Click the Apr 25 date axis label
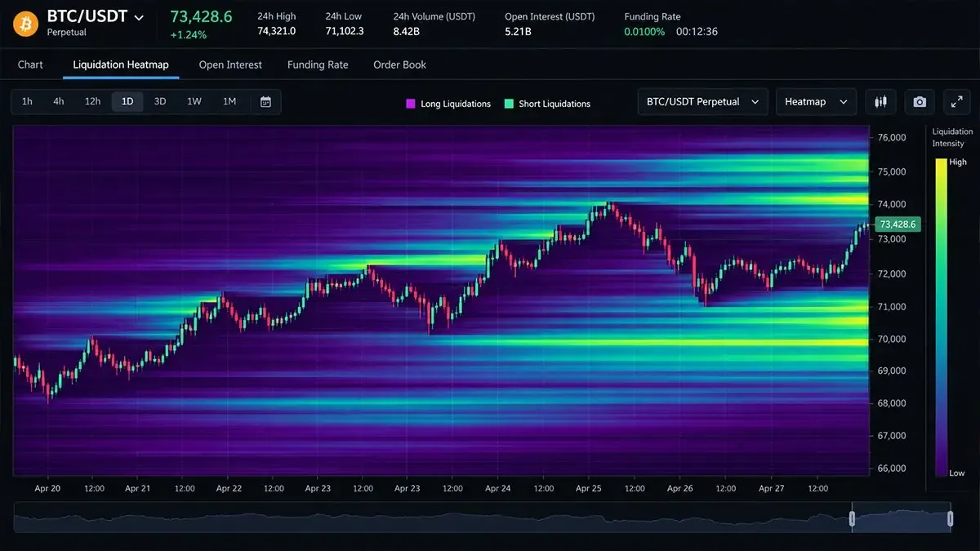 coord(588,488)
